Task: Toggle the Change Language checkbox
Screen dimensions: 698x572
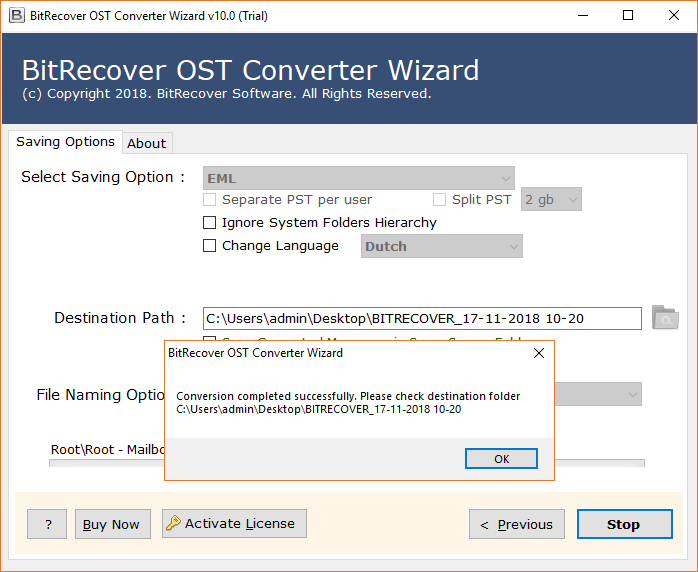Action: 209,246
